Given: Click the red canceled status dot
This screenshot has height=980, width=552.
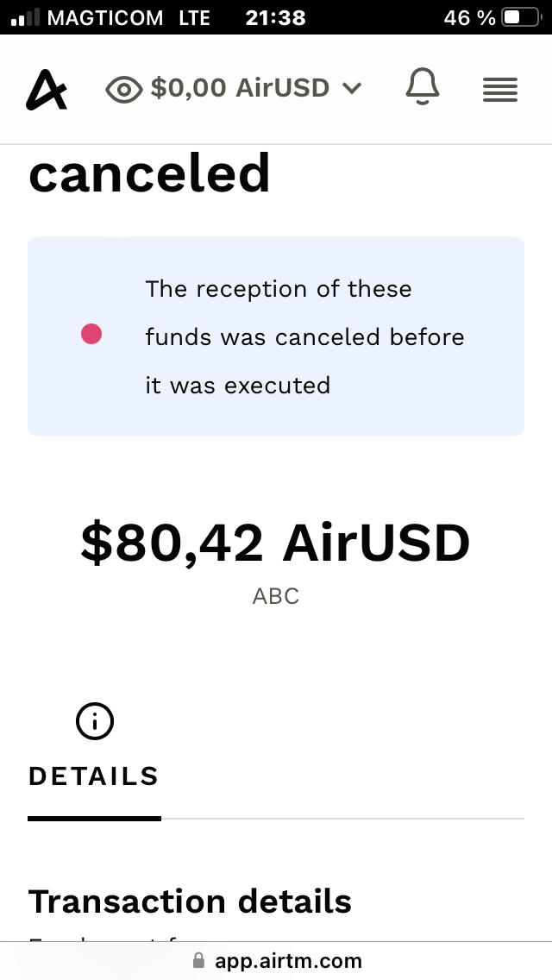Looking at the screenshot, I should pos(91,334).
